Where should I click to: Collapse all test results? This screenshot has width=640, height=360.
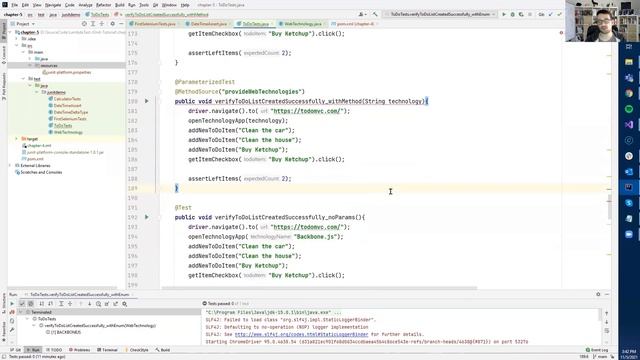click(70, 304)
